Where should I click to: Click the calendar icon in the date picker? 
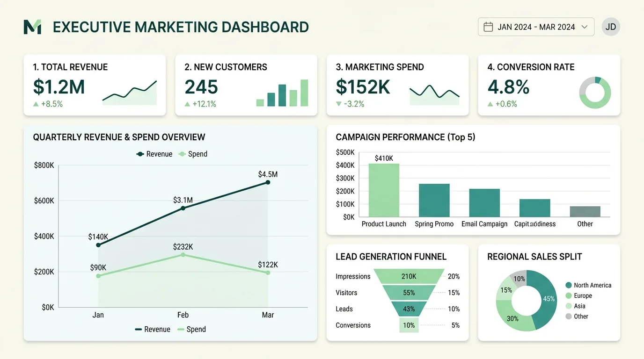click(488, 27)
